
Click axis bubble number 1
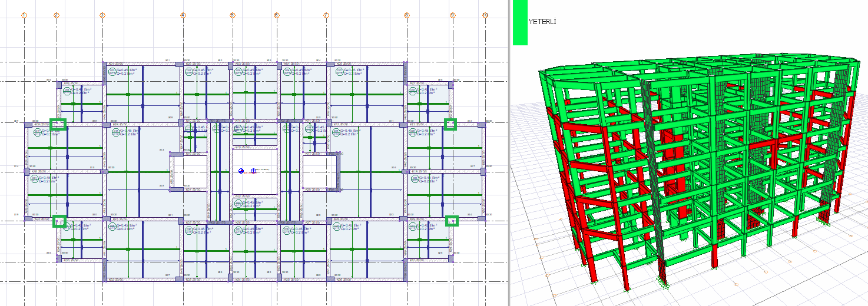(x=24, y=15)
